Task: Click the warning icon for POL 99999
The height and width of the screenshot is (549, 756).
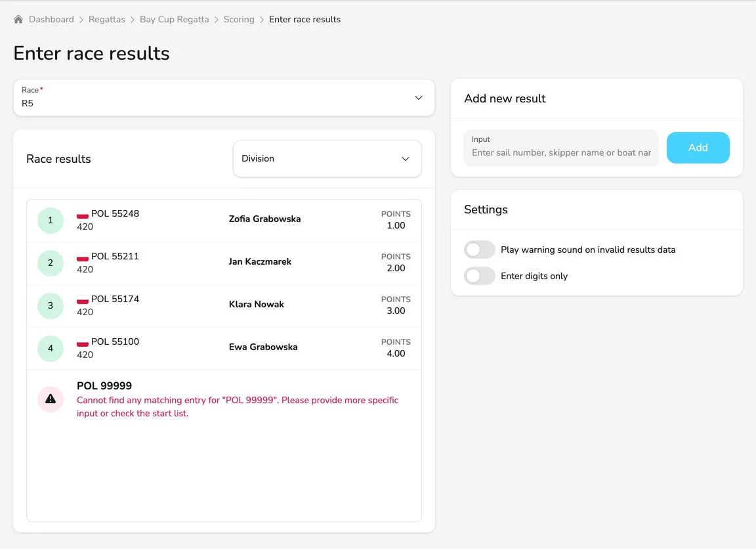Action: [51, 399]
